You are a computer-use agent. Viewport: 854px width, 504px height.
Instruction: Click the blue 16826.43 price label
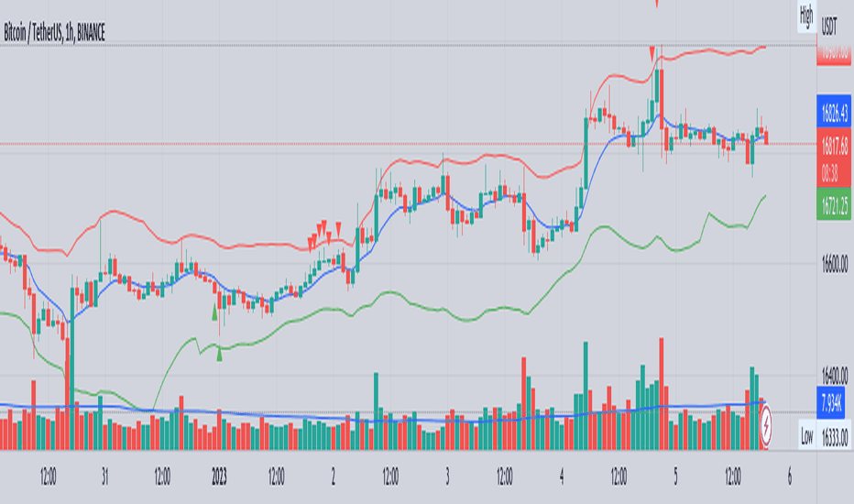point(834,113)
